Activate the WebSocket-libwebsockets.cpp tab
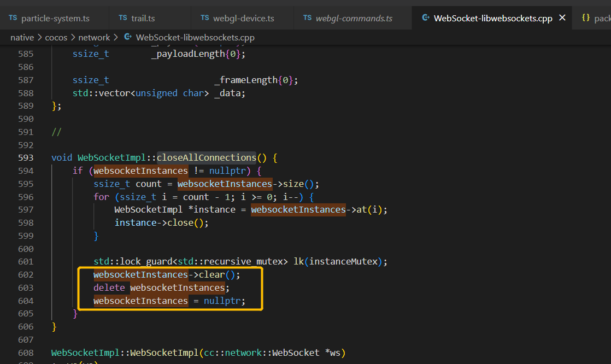Image resolution: width=611 pixels, height=364 pixels. click(492, 19)
